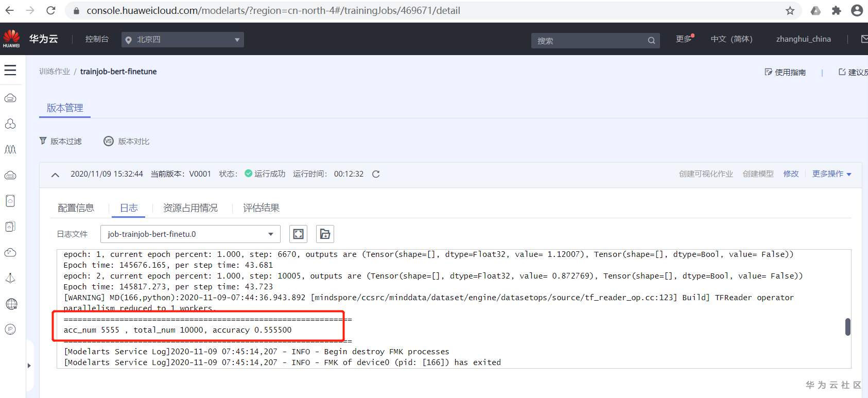
Task: Collapse the V0001 version row chevron
Action: coord(55,175)
